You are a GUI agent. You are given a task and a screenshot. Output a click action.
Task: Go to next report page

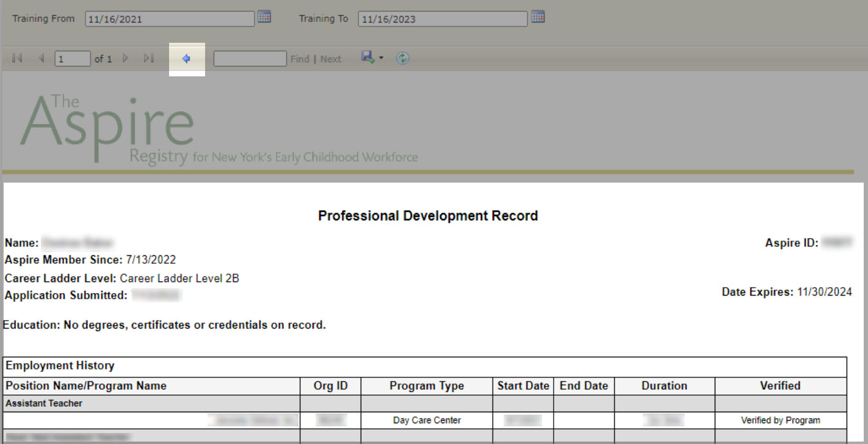click(x=126, y=59)
